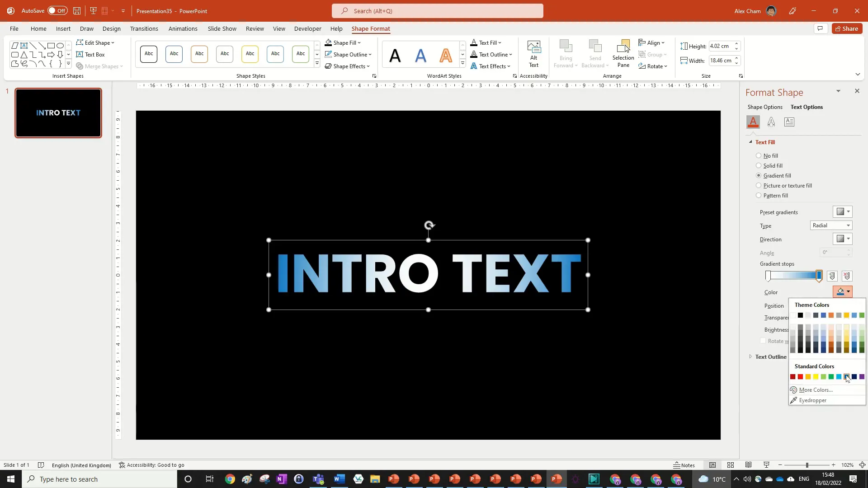Open gradient Type dropdown showing Radial
Screen dimensions: 868x488
[831, 225]
